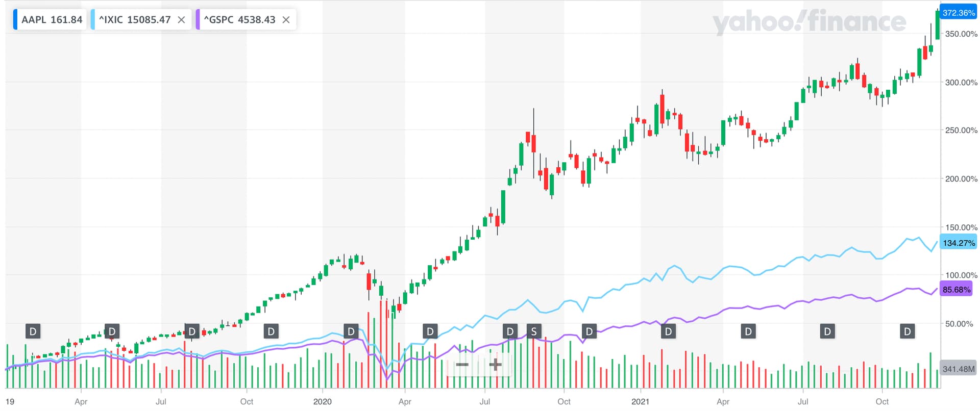Zoom out with the minus button
Image resolution: width=980 pixels, height=411 pixels.
point(462,365)
